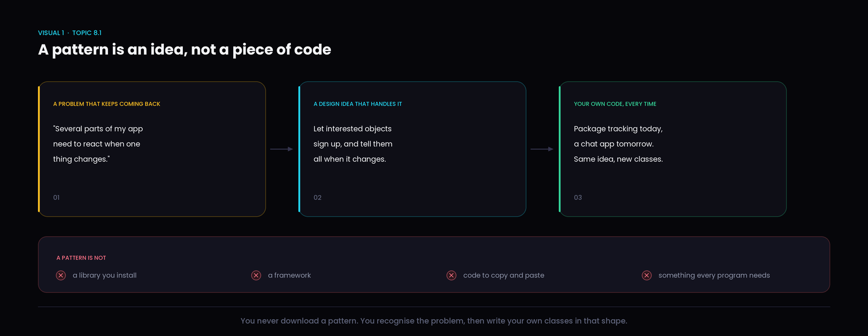The image size is (868, 336).
Task: Click step number 03 on the third card
Action: tap(578, 198)
